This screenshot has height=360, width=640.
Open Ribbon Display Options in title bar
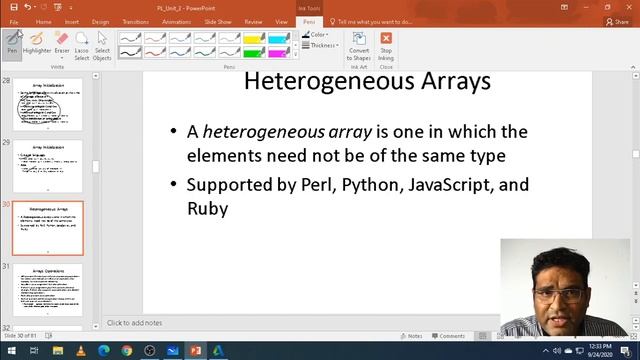pyautogui.click(x=564, y=7)
